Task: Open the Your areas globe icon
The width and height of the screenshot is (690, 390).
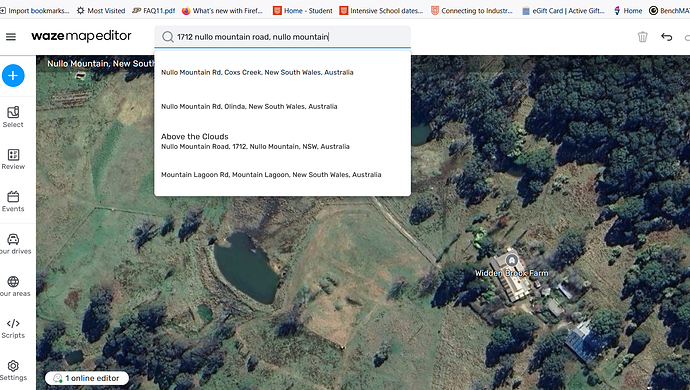Action: point(13,286)
